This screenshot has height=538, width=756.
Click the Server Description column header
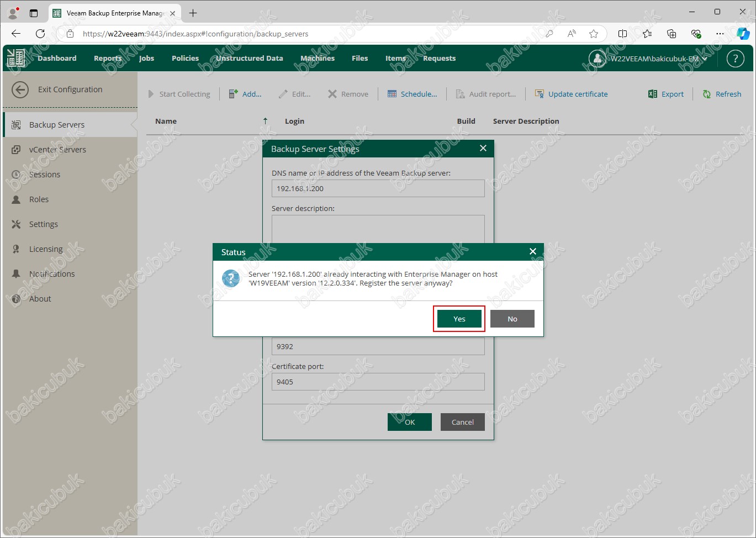[526, 121]
